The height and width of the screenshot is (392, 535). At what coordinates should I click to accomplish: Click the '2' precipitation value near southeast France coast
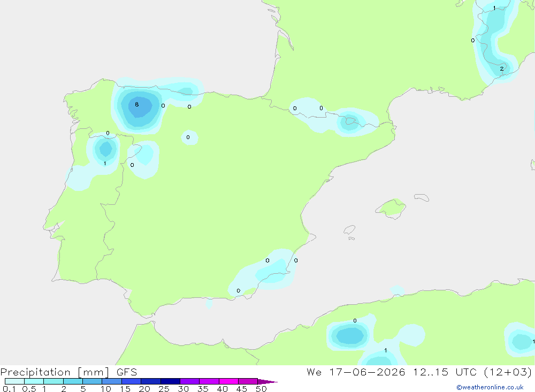pyautogui.click(x=502, y=68)
